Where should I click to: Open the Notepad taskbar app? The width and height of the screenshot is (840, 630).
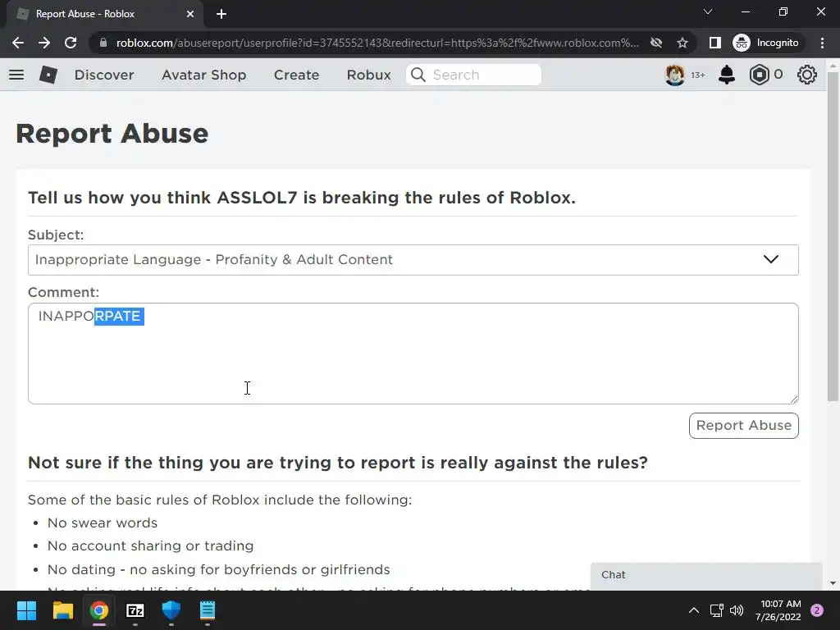(208, 610)
